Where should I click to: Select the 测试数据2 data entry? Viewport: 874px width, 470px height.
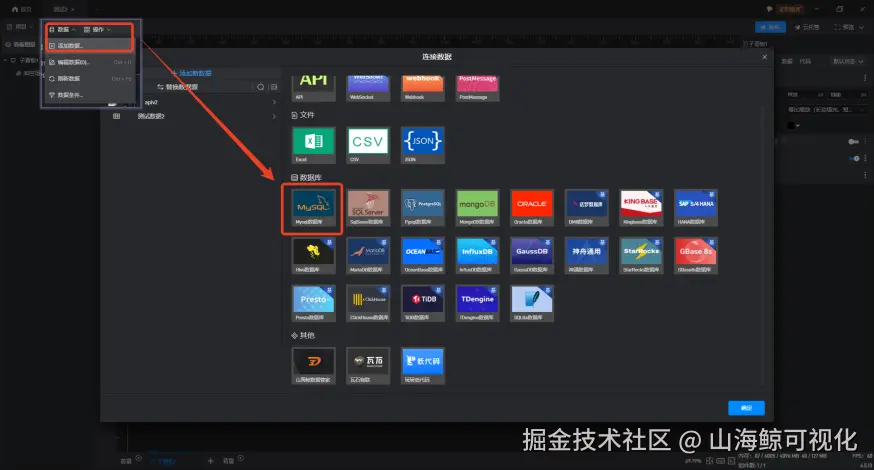(x=151, y=116)
